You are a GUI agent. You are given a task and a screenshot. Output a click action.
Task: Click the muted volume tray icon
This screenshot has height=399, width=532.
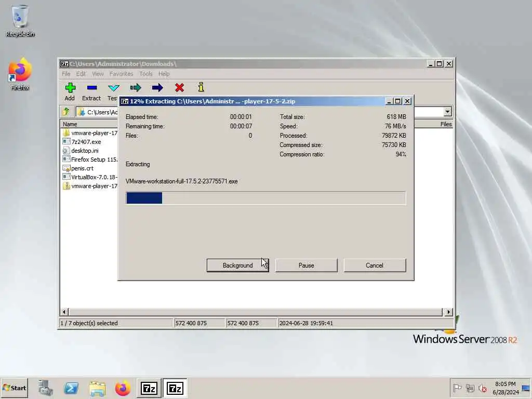[483, 388]
